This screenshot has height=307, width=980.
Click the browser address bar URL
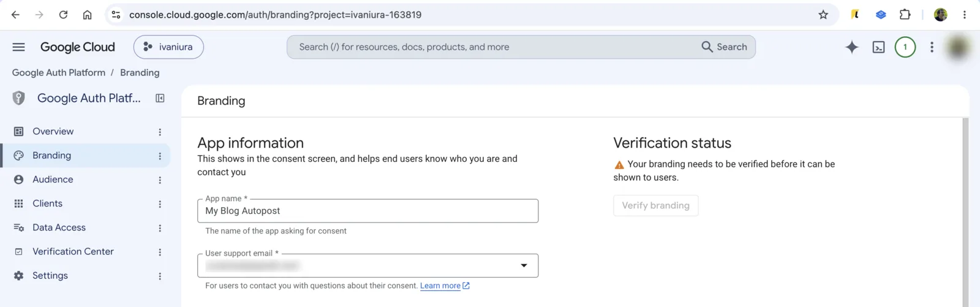(275, 15)
